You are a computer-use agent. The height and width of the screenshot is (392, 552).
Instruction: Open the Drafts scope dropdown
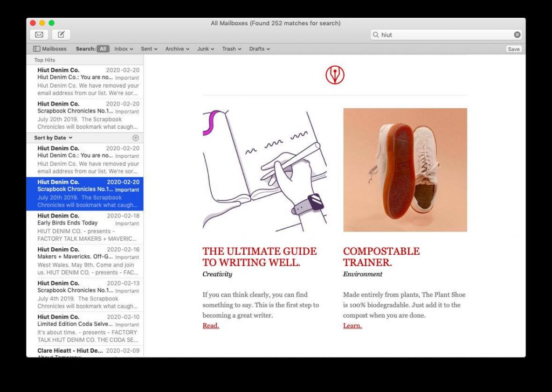[x=259, y=49]
